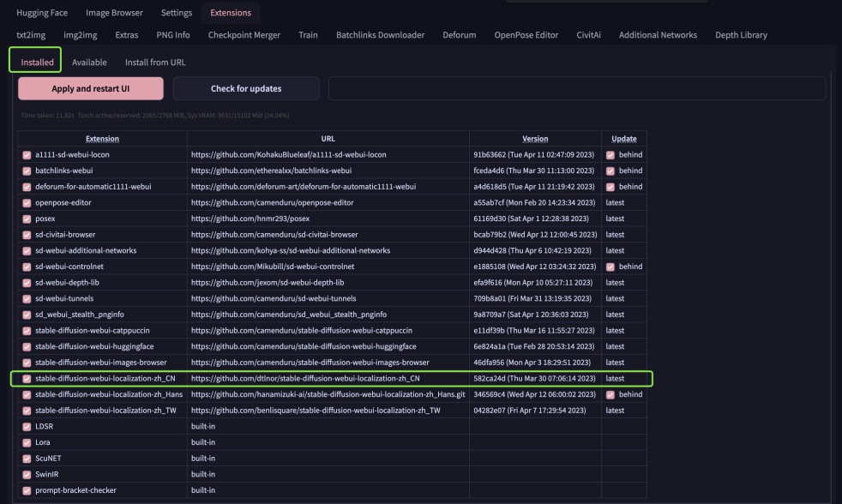Toggle sd-webui-controlnet extension checkbox

click(27, 267)
